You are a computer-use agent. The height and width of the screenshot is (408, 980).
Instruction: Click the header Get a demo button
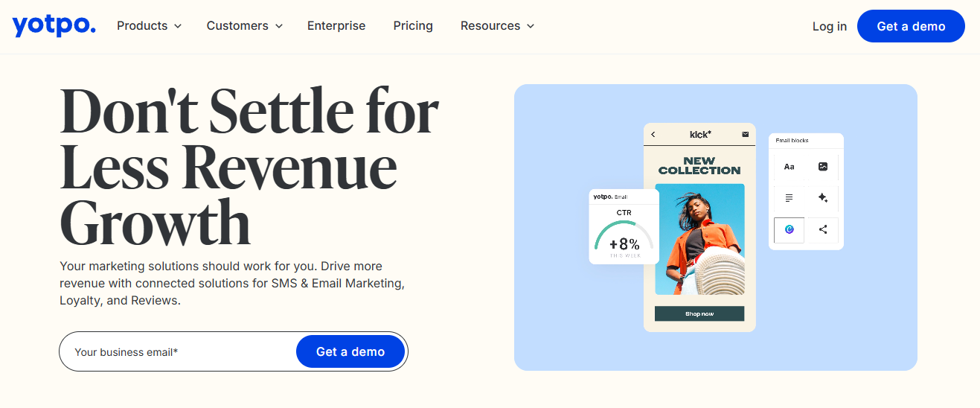911,26
